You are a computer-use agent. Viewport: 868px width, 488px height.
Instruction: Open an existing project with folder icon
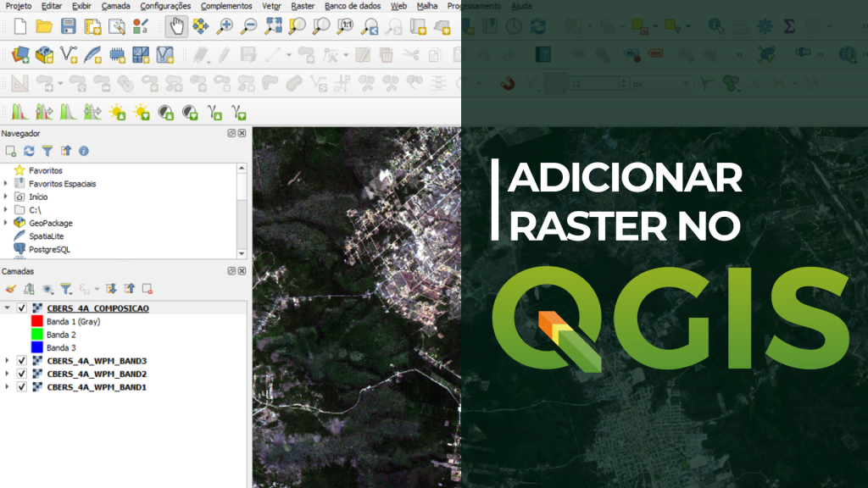pyautogui.click(x=44, y=26)
